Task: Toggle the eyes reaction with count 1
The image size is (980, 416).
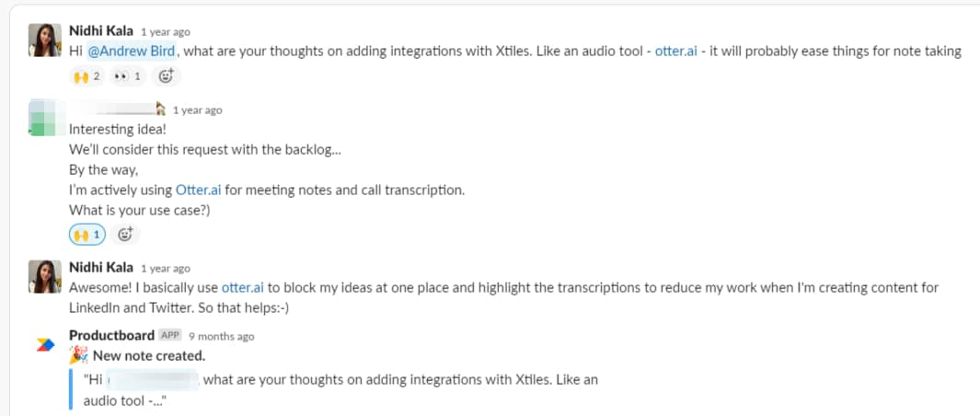Action: tap(128, 76)
